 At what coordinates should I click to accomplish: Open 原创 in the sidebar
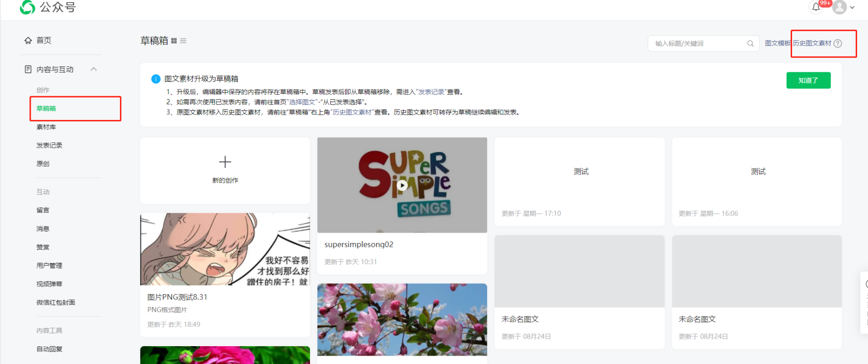click(x=43, y=164)
